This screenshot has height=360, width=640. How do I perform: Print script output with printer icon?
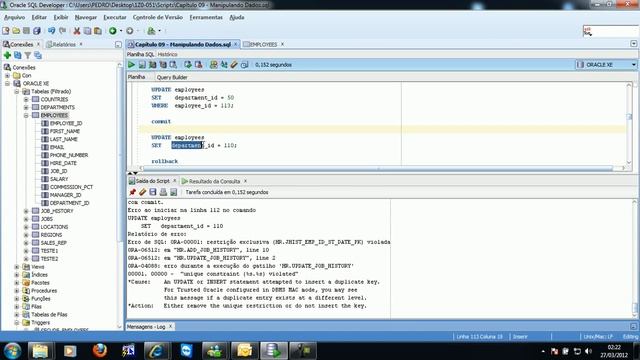click(x=163, y=192)
